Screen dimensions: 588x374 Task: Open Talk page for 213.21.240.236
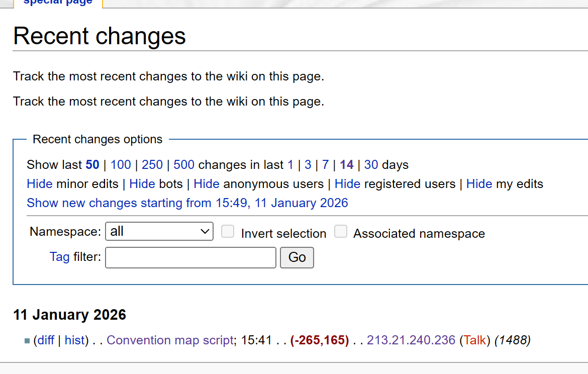pos(474,340)
